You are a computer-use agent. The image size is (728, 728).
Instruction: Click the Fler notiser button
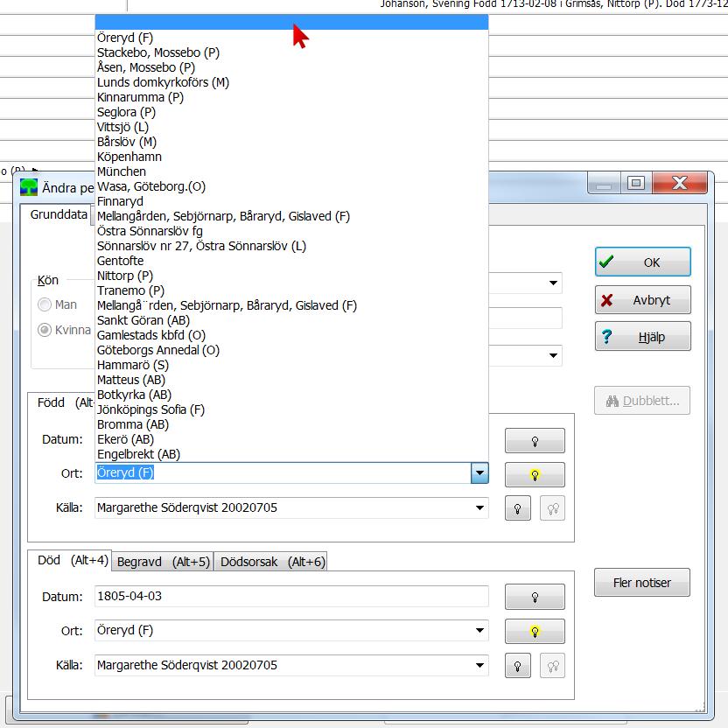point(641,582)
